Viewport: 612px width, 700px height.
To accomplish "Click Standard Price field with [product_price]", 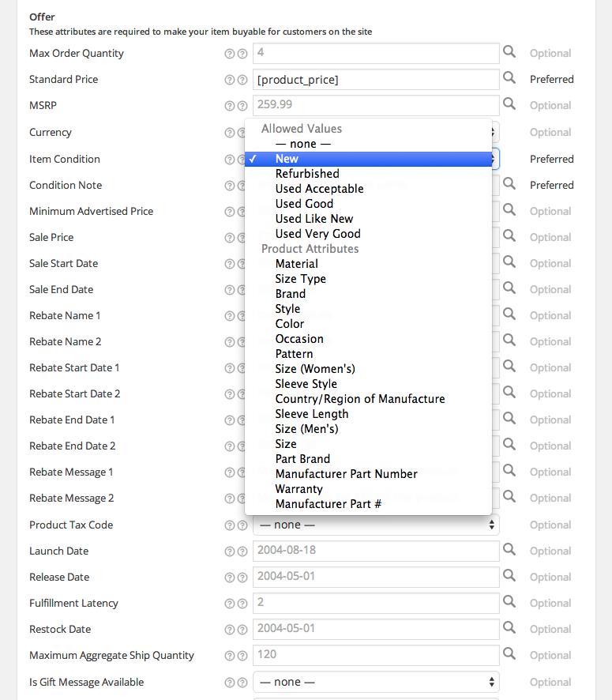I will point(376,80).
